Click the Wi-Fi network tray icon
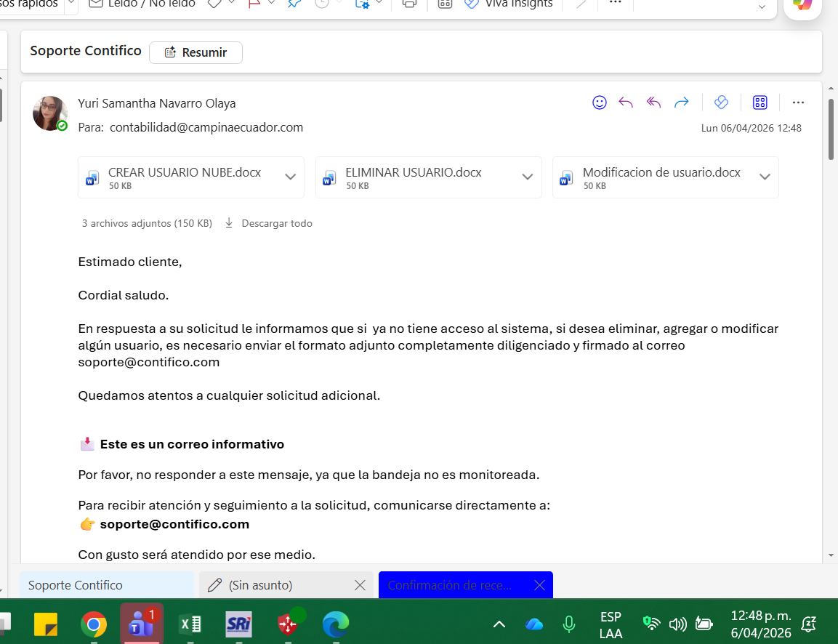 (651, 624)
